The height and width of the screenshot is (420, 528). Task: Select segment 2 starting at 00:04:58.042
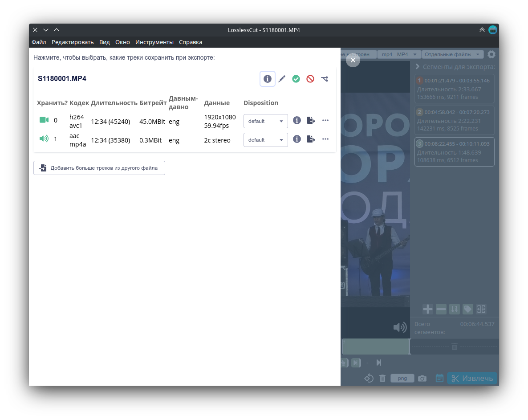(x=454, y=120)
